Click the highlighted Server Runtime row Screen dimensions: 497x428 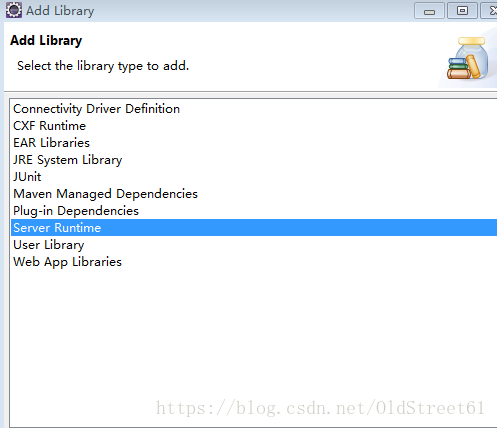(x=254, y=228)
